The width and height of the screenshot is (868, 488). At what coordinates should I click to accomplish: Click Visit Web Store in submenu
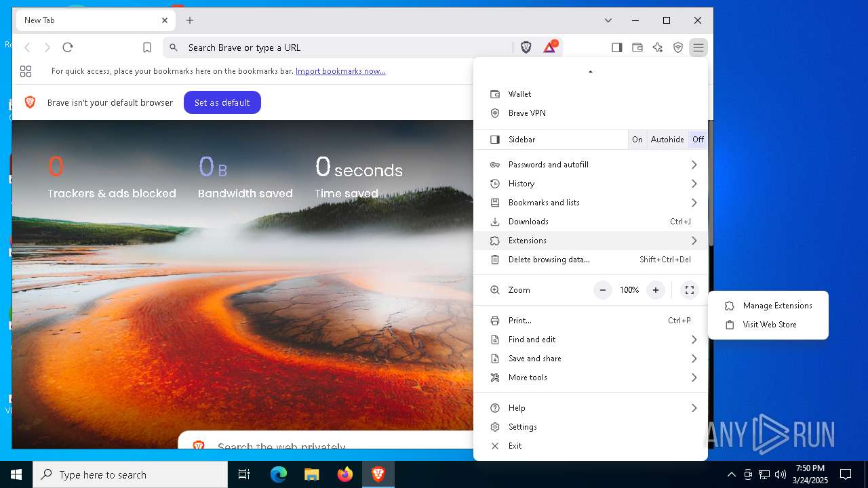pos(768,325)
